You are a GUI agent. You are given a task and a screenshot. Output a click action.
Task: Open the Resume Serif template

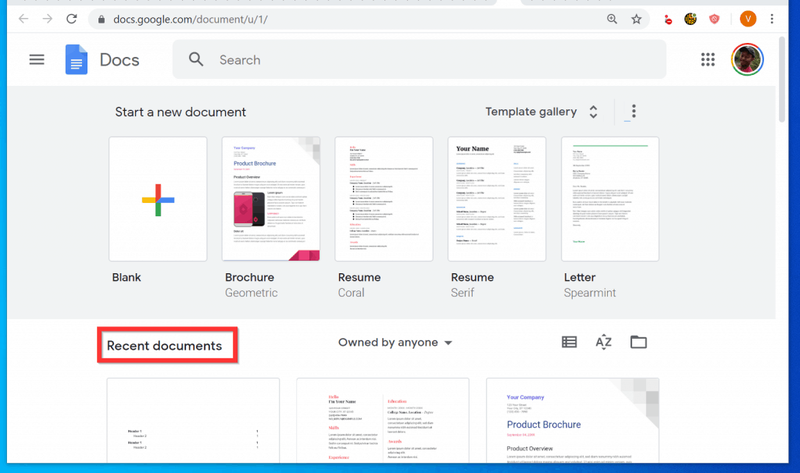coord(497,199)
